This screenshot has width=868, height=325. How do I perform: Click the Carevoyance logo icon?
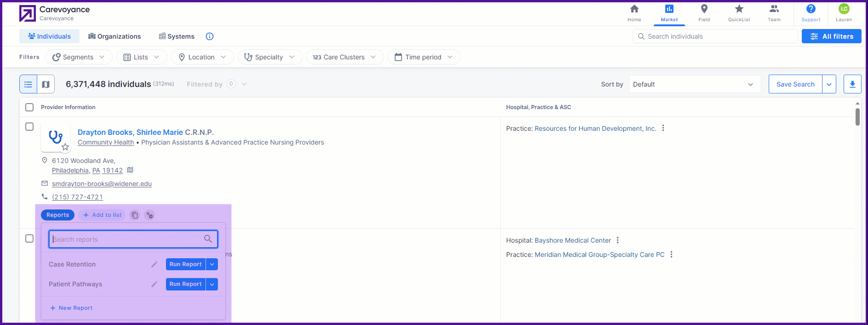(27, 13)
